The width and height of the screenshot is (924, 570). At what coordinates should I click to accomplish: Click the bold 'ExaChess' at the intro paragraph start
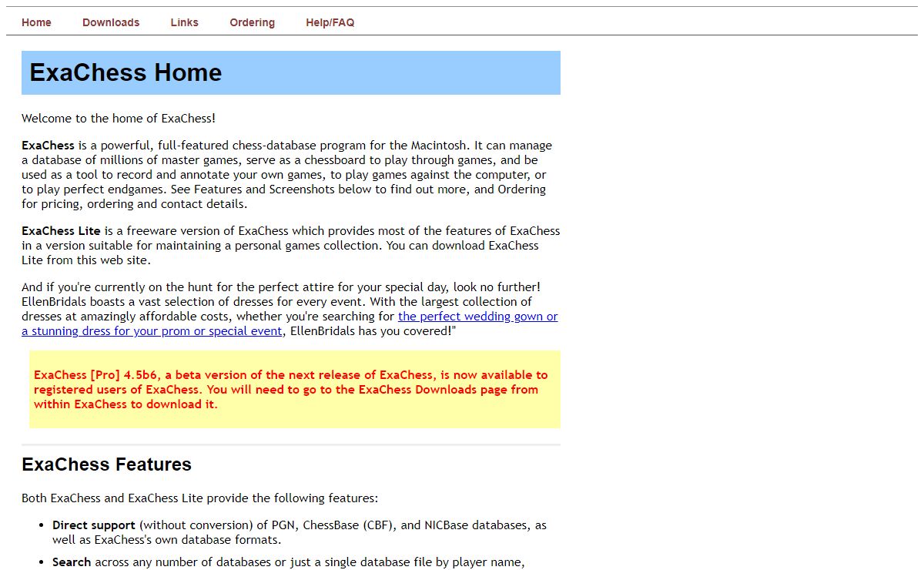48,146
